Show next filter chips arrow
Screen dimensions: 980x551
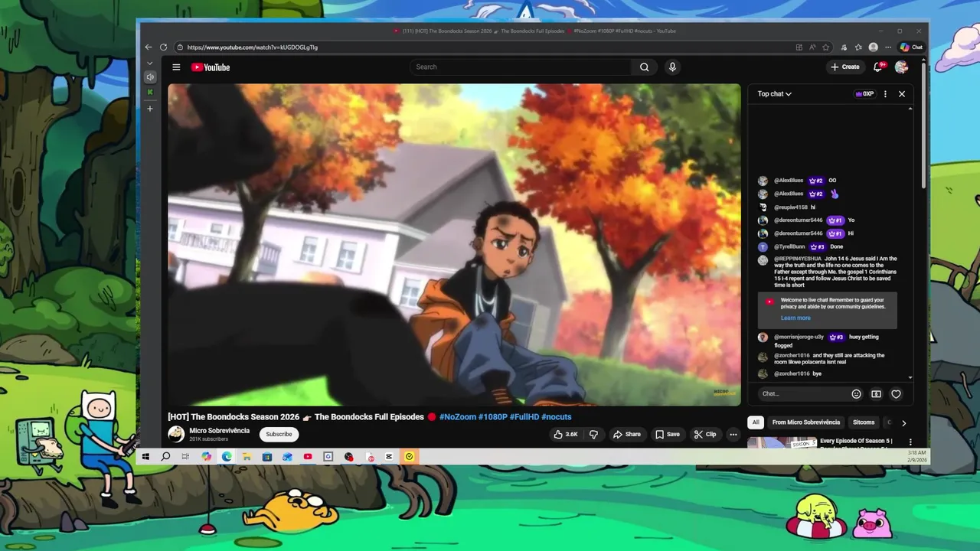pyautogui.click(x=903, y=422)
